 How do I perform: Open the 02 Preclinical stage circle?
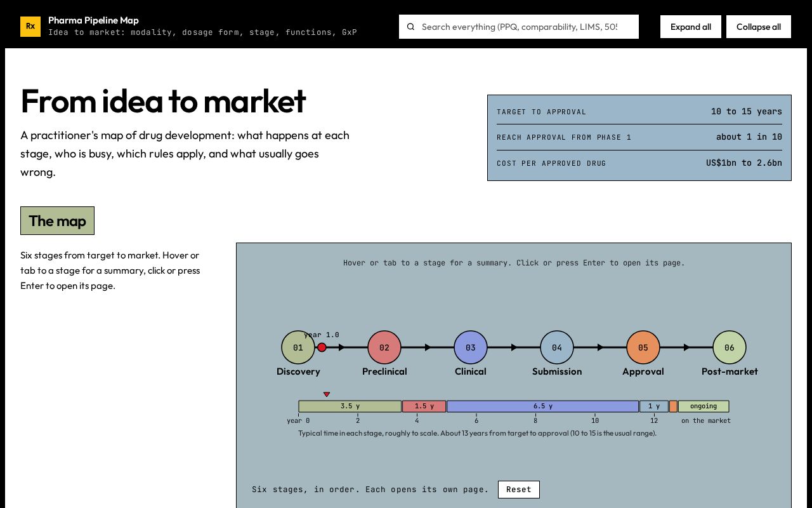(384, 347)
